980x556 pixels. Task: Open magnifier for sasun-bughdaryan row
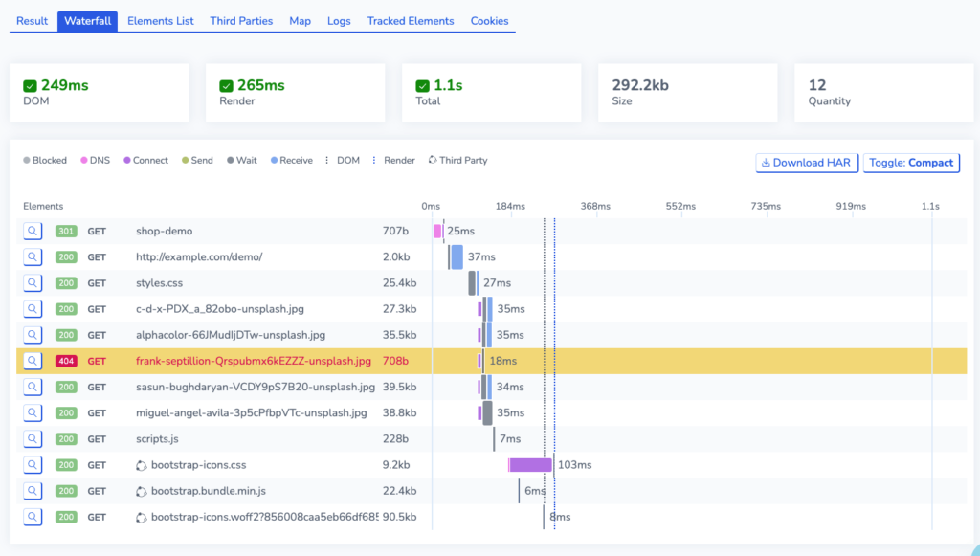pos(33,387)
